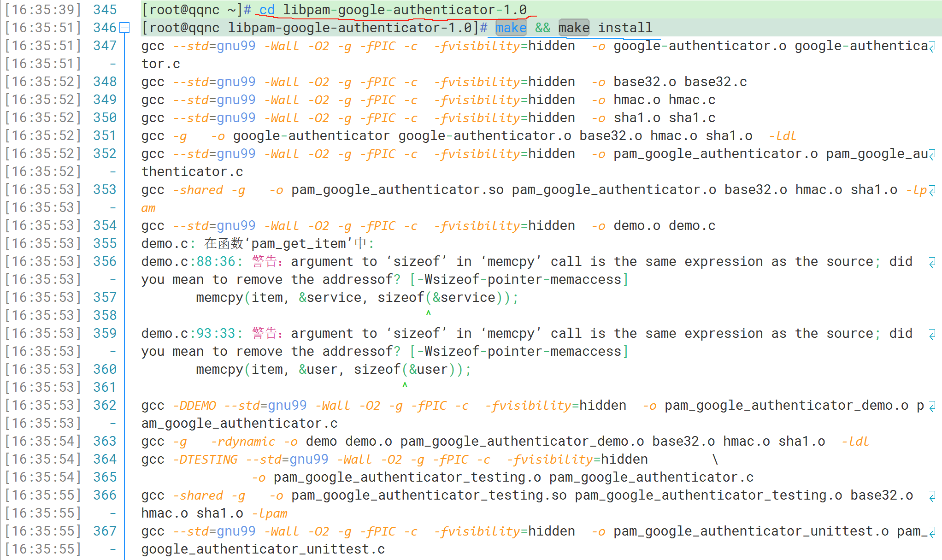The height and width of the screenshot is (560, 942).
Task: Click line number 363 in gutter
Action: pos(105,442)
